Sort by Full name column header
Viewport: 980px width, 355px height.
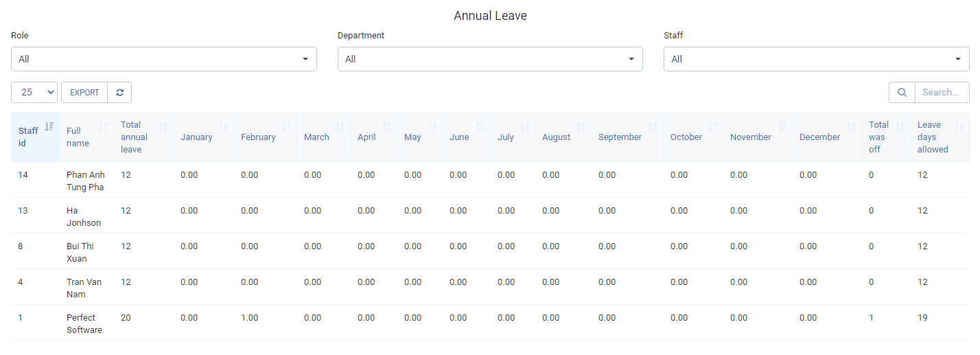click(86, 137)
